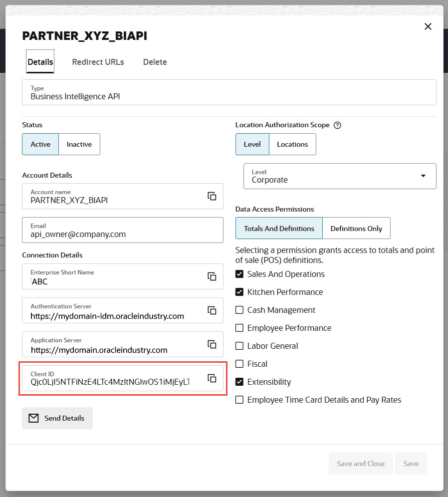This screenshot has width=448, height=497.
Task: Copy the Authentication Server URL
Action: click(212, 310)
